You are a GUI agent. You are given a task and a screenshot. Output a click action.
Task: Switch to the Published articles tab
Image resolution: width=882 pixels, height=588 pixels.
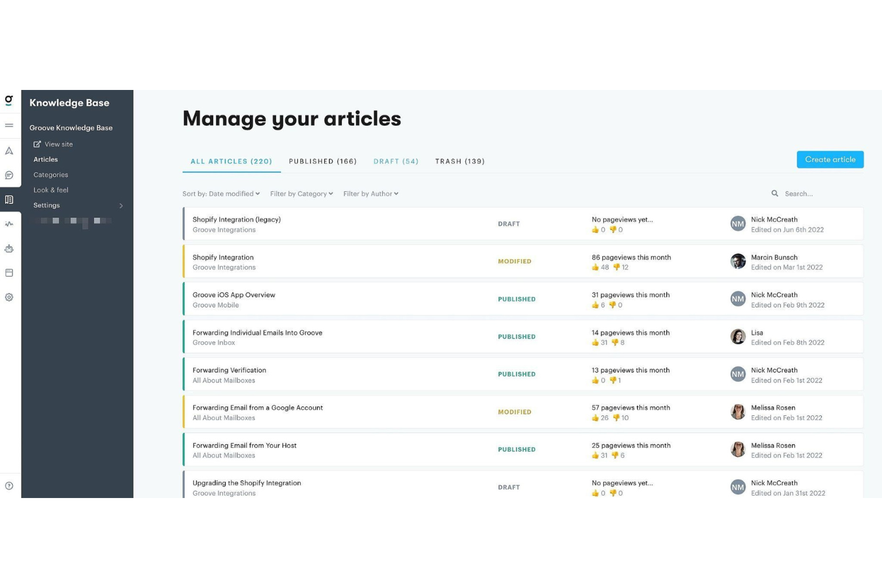[x=323, y=161]
